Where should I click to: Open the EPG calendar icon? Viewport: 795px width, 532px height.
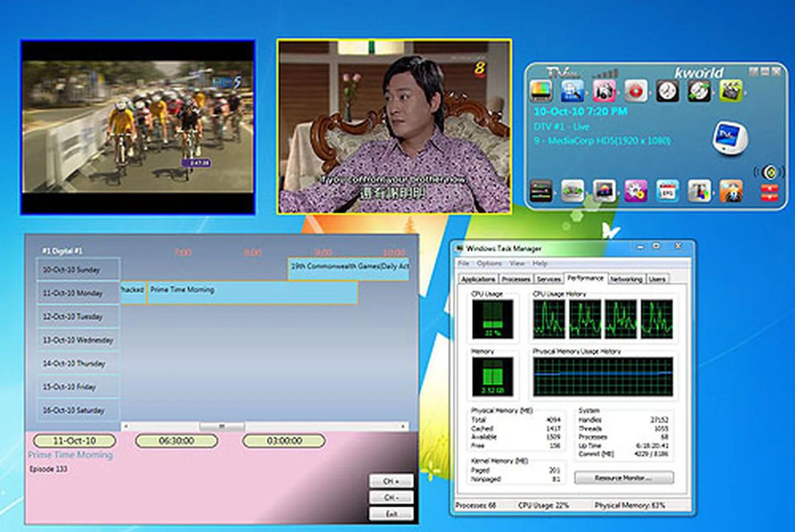pos(667,191)
